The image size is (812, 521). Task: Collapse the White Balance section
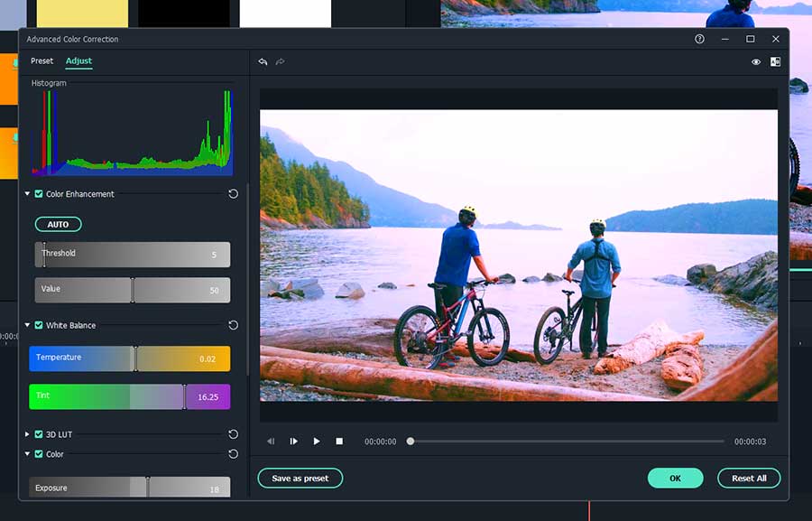point(27,325)
